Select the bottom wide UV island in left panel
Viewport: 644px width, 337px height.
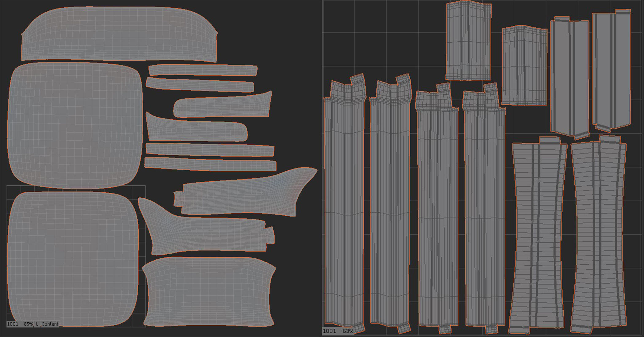(x=209, y=291)
